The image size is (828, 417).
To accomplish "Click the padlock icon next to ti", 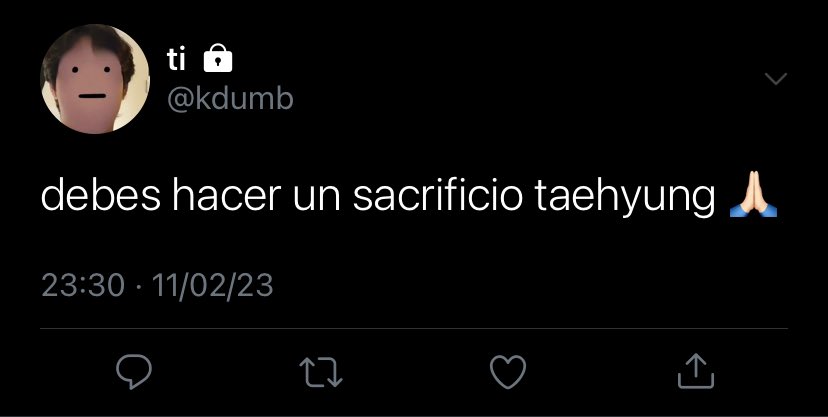I will [218, 58].
